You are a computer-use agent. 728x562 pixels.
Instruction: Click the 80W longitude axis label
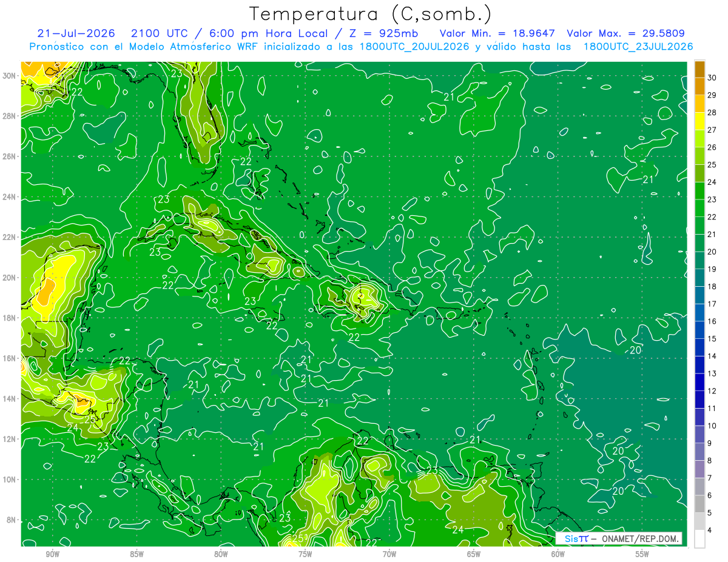(221, 554)
